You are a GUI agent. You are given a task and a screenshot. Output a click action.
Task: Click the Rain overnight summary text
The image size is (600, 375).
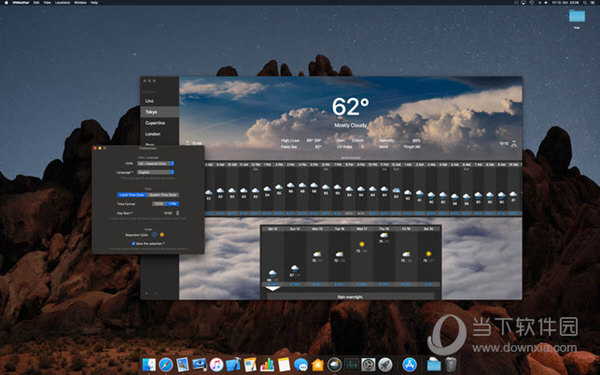[350, 297]
